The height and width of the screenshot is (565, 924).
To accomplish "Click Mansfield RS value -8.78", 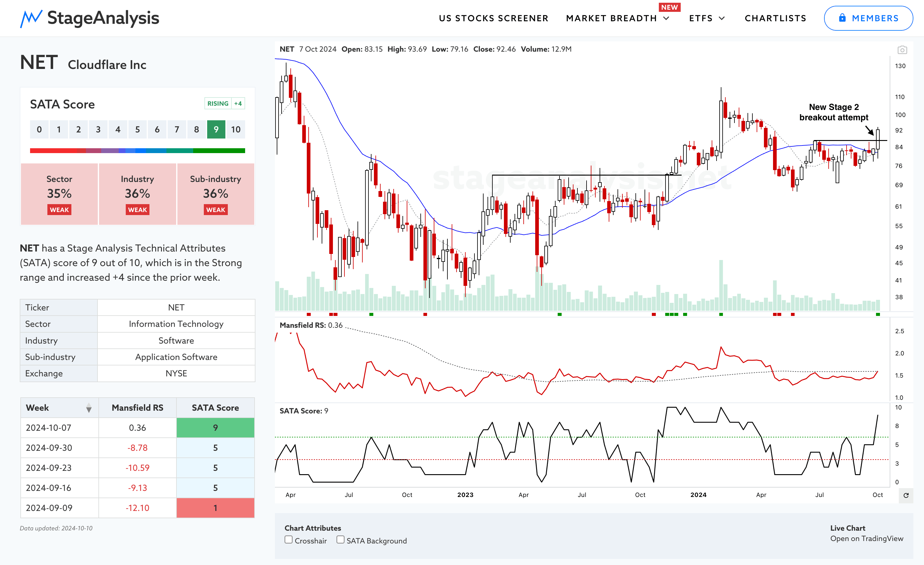I will tap(137, 448).
